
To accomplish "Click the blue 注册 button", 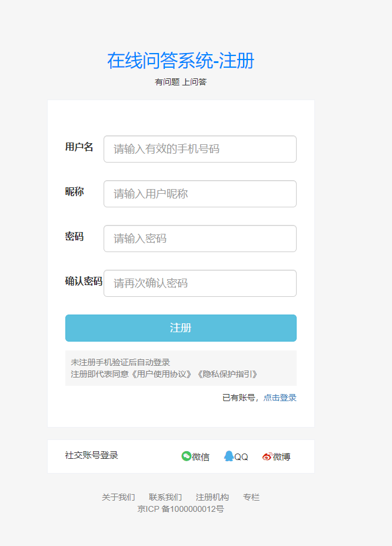I will pos(181,328).
